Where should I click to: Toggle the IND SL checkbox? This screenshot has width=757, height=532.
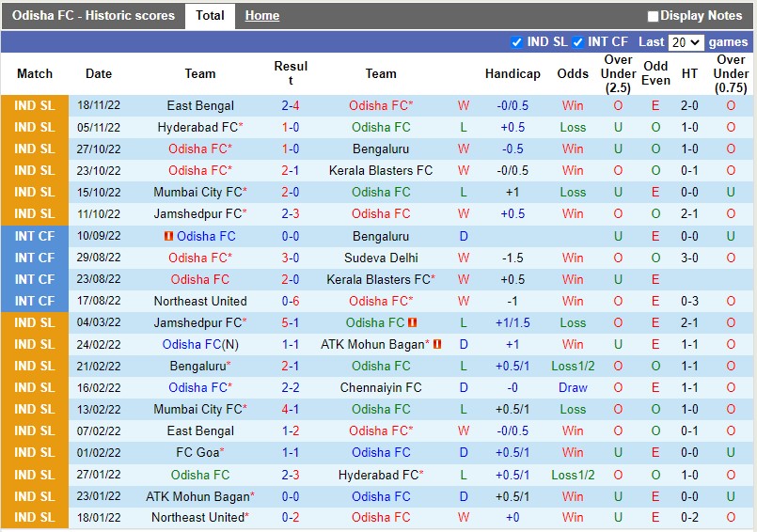tap(516, 42)
